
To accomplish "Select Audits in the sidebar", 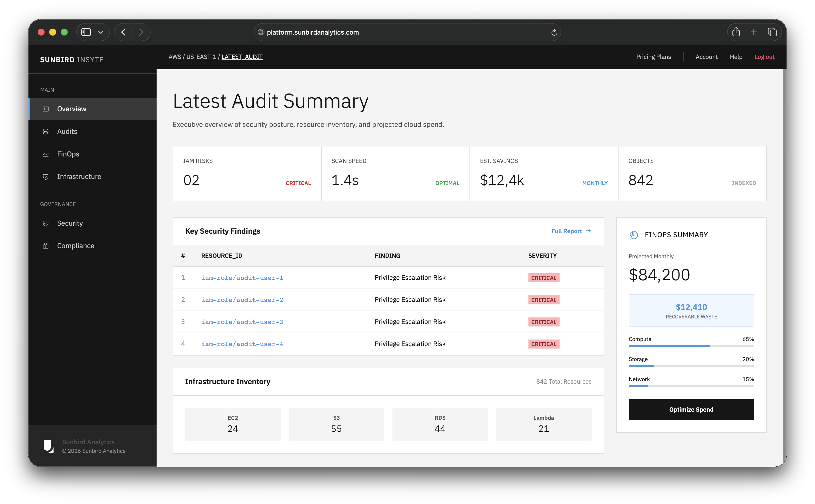I will [67, 131].
